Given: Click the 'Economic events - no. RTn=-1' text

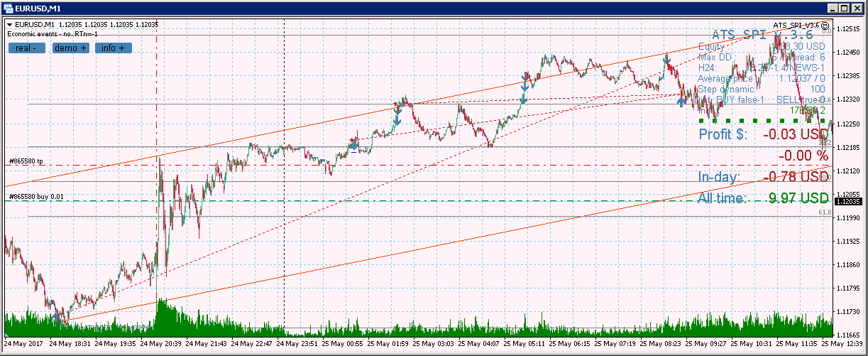Looking at the screenshot, I should [52, 33].
